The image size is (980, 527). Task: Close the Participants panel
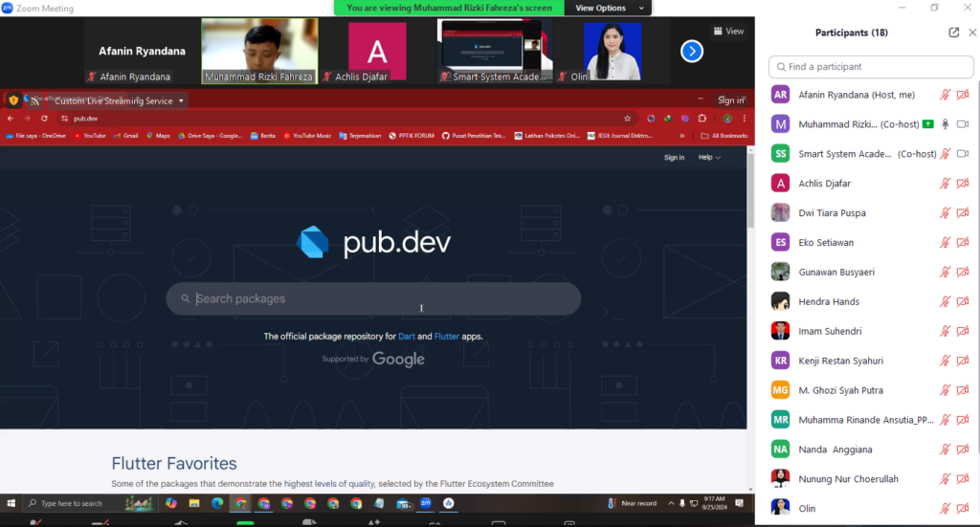[972, 33]
